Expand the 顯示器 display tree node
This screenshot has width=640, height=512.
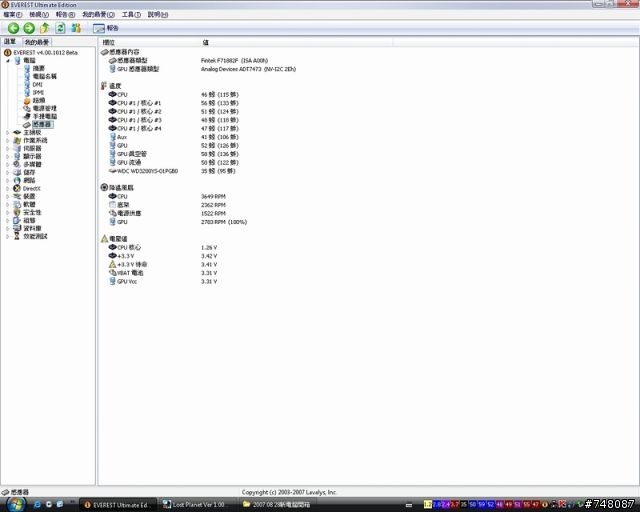7,156
